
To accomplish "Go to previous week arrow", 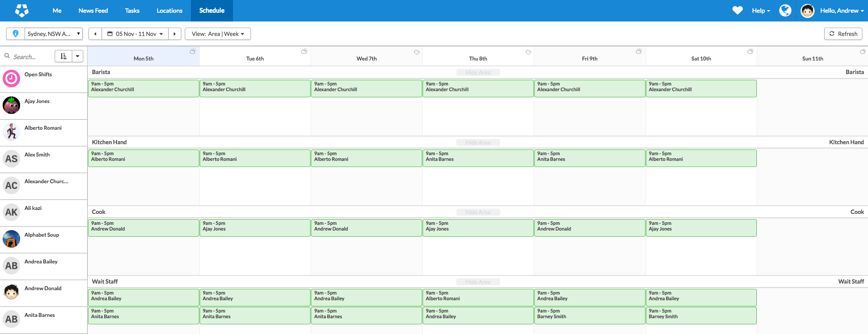I will point(95,34).
